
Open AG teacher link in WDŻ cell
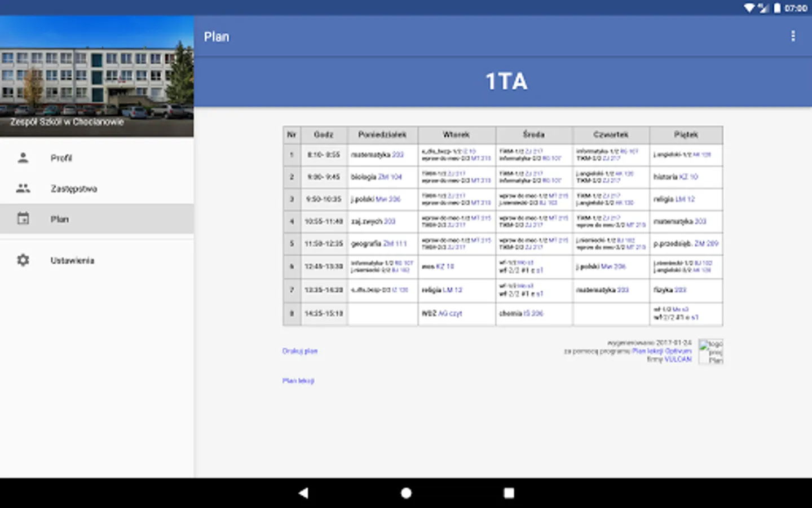[x=443, y=313]
